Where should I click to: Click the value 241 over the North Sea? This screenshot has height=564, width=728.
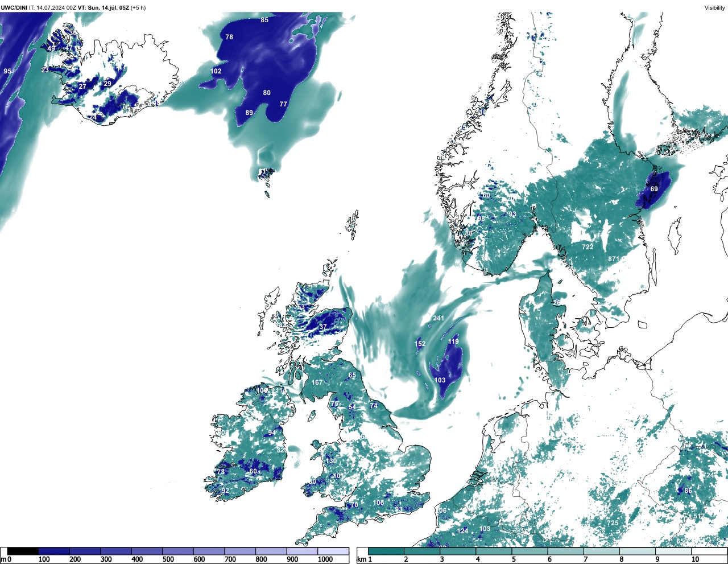pyautogui.click(x=439, y=318)
